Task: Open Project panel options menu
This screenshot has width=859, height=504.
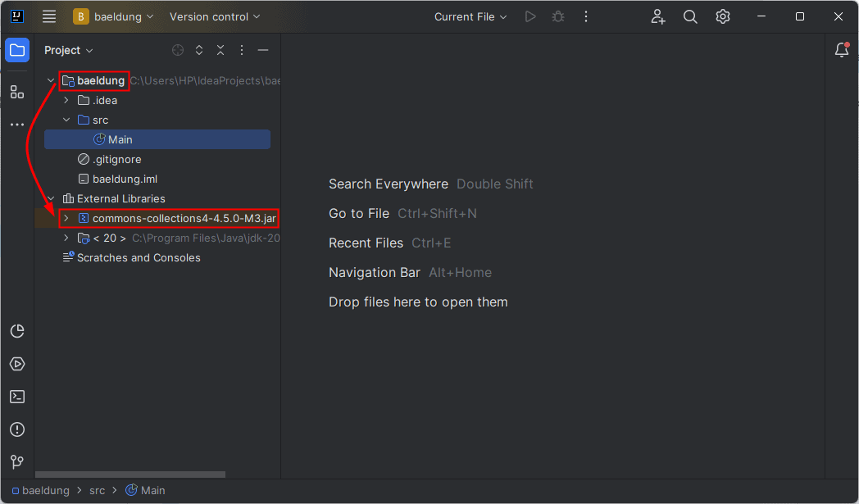Action: (x=242, y=51)
